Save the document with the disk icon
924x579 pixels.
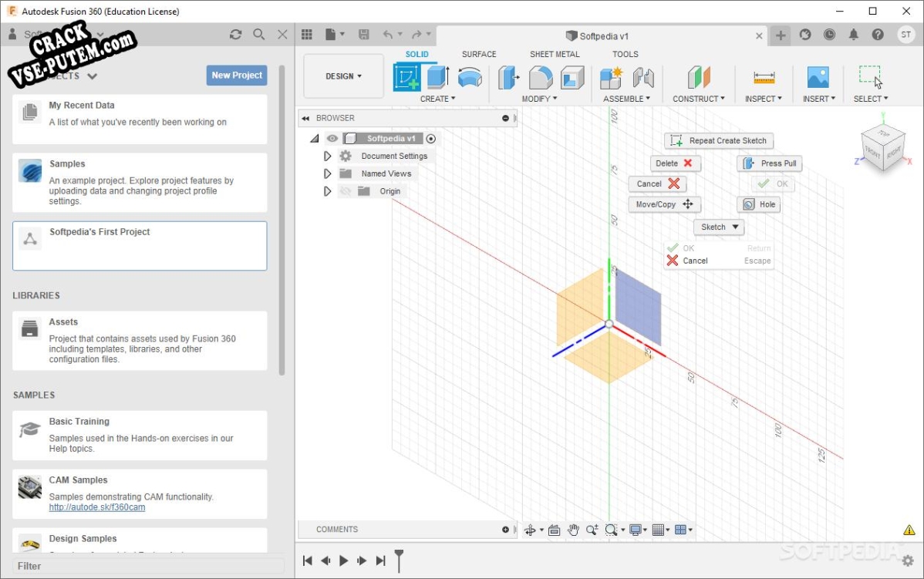coord(363,35)
